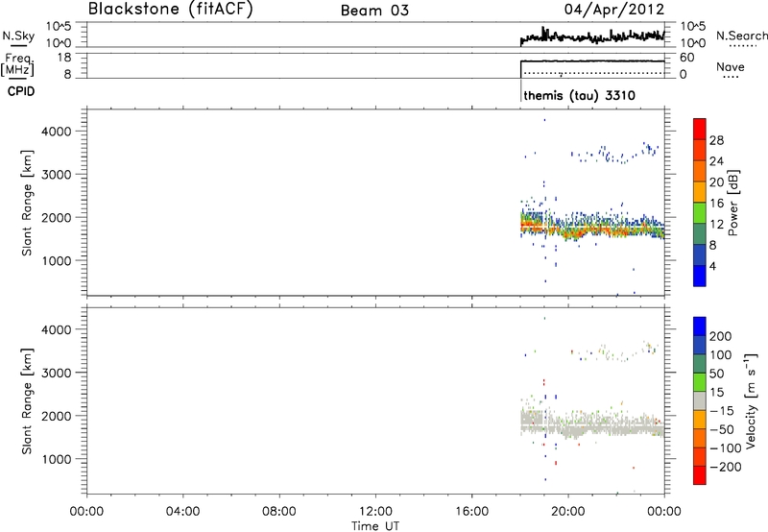Click the Velocity [m s-1] colorbar label
768x532 pixels.
click(751, 400)
